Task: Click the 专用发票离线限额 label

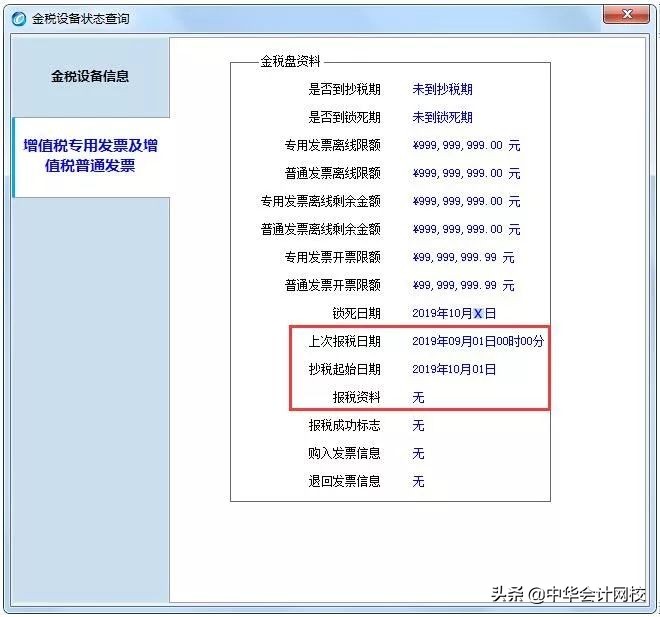Action: (x=333, y=145)
